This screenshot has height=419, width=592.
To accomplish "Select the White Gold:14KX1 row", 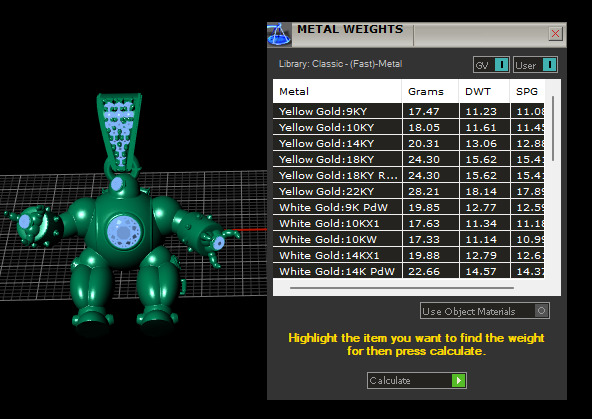I will (409, 255).
